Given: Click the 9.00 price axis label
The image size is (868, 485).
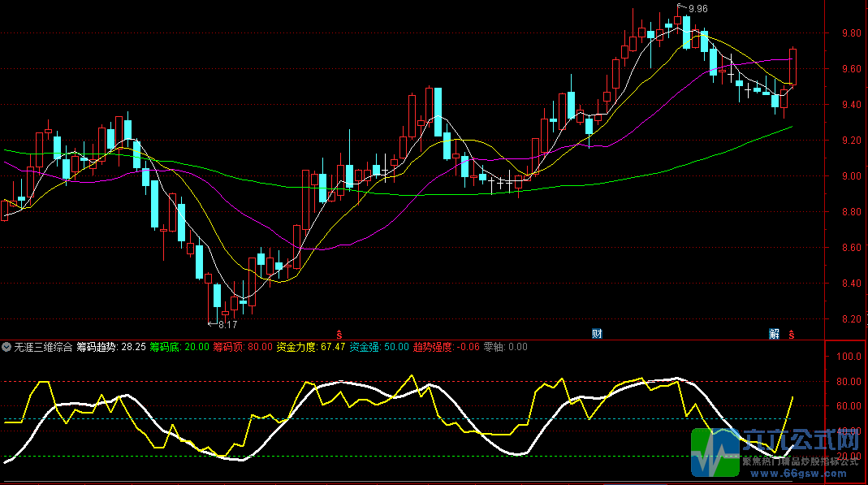Looking at the screenshot, I should tap(852, 176).
